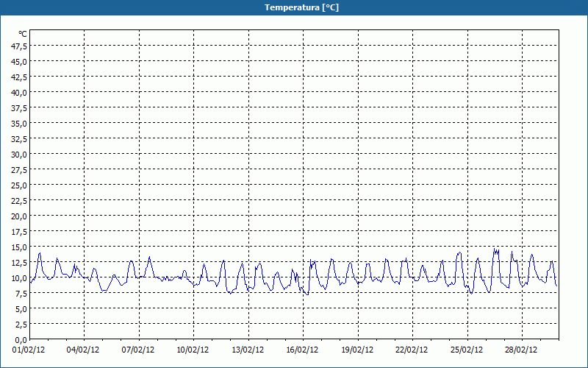
Task: Select the 12,5 y-axis label
Action: coord(19,263)
